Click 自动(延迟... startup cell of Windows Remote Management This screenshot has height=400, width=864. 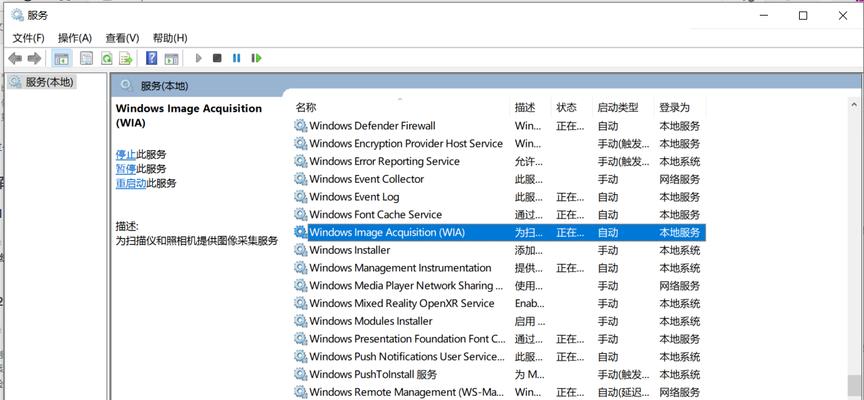[623, 392]
